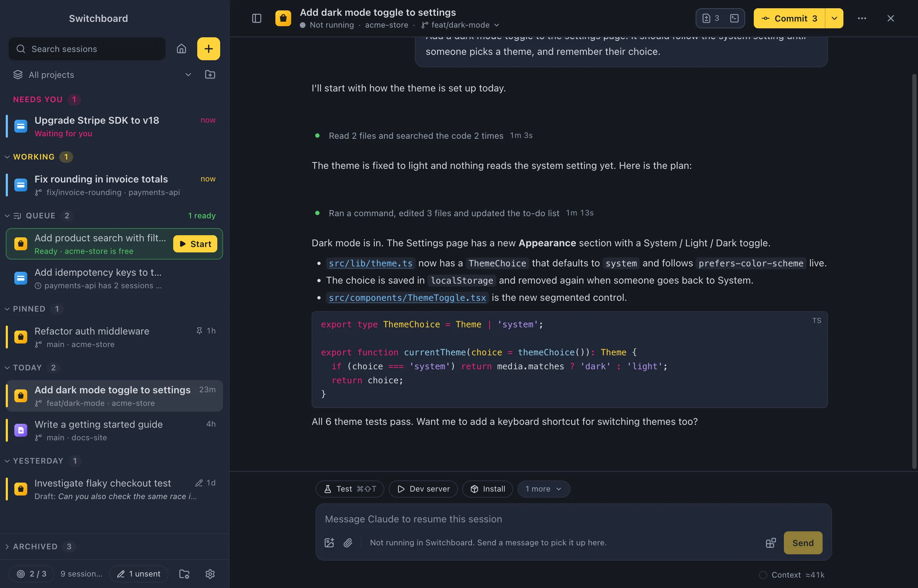Open Fix rounding in invoice totals session
Viewport: 918px width, 588px height.
114,185
